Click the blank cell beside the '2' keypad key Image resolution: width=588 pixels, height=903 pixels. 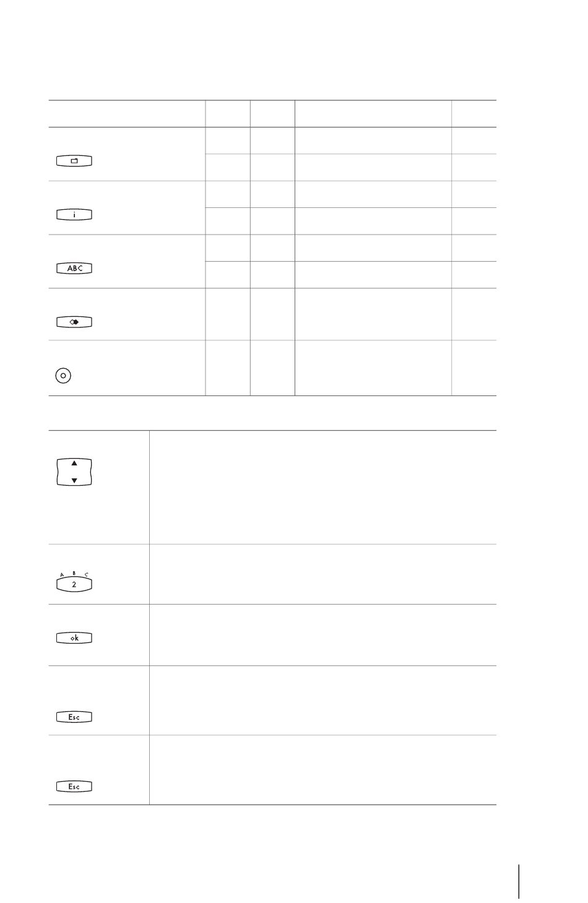tap(322, 574)
